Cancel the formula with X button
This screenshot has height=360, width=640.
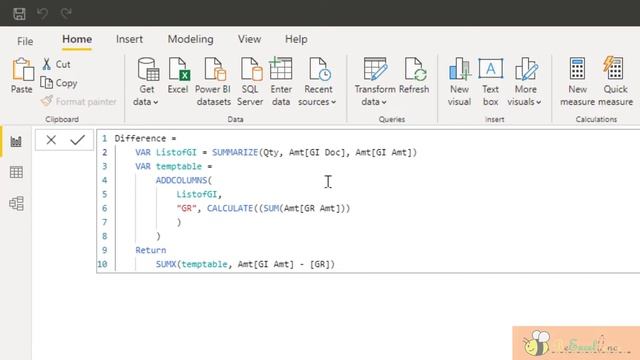point(51,140)
